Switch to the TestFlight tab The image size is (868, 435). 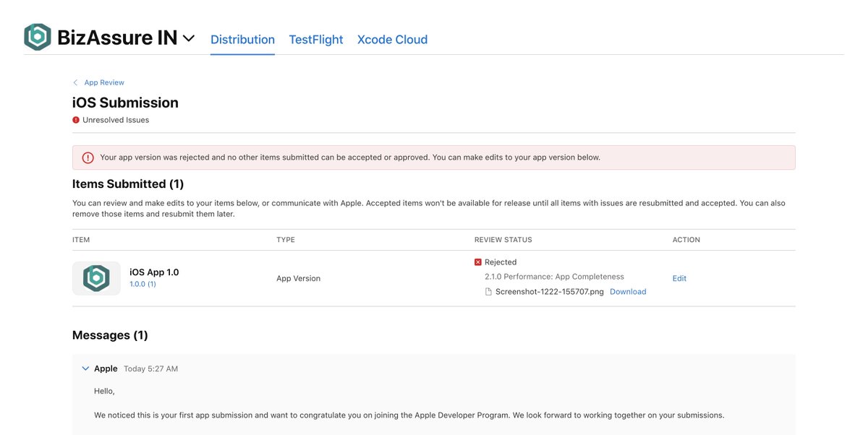coord(316,40)
